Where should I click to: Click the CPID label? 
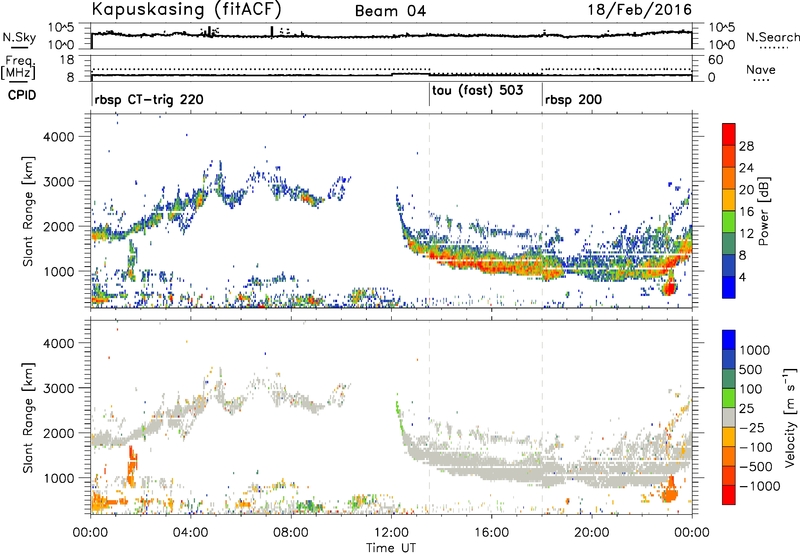tap(22, 95)
